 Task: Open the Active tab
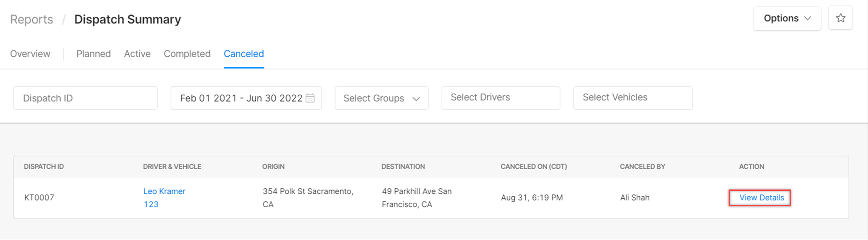tap(137, 54)
